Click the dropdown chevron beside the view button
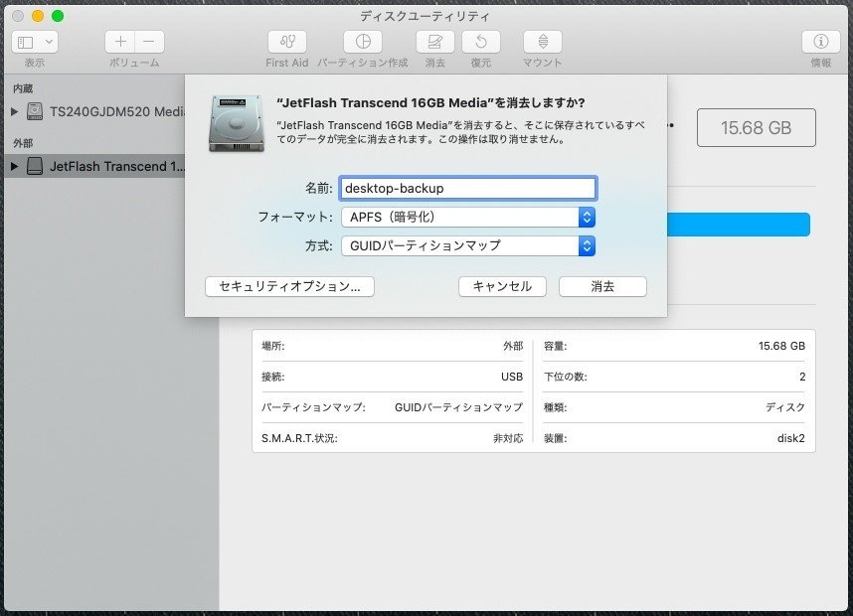Screen dimensions: 853x616 click(49, 42)
